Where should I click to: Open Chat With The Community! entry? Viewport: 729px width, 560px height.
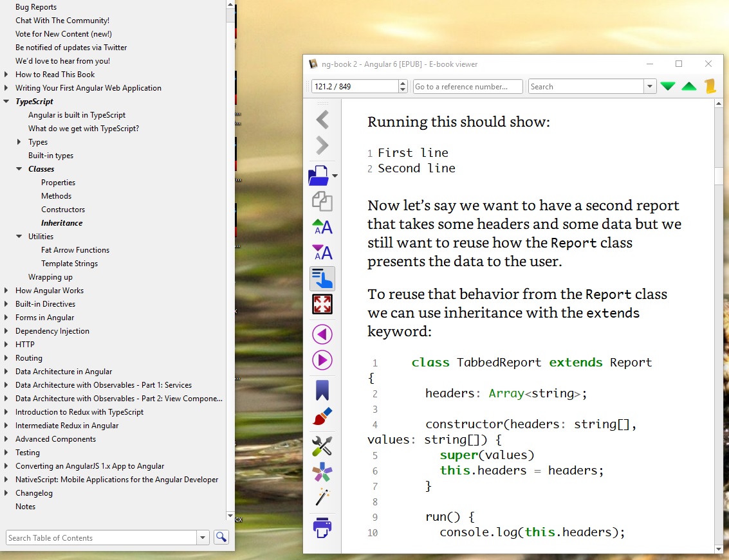coord(62,21)
